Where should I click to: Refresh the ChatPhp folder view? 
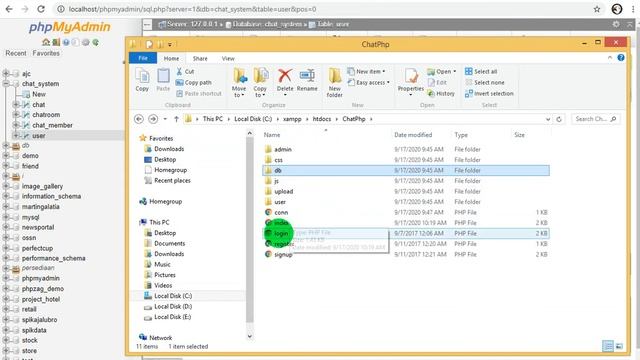(x=559, y=119)
